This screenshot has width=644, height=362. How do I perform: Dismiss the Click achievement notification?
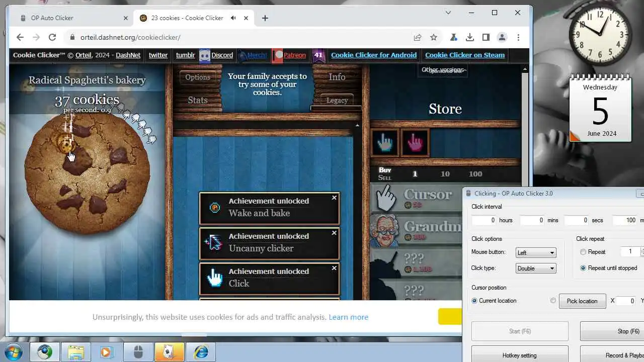tap(334, 268)
